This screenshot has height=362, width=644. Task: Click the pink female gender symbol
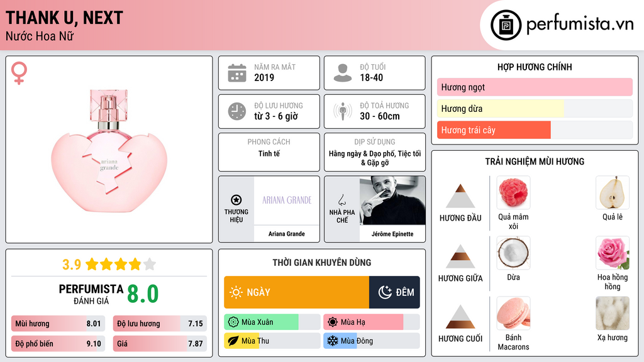[19, 73]
